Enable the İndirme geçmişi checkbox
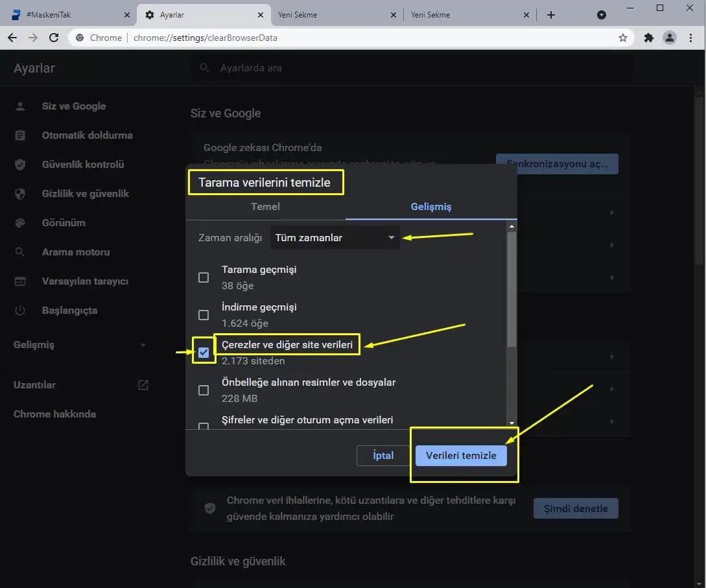Image resolution: width=706 pixels, height=588 pixels. [x=204, y=315]
